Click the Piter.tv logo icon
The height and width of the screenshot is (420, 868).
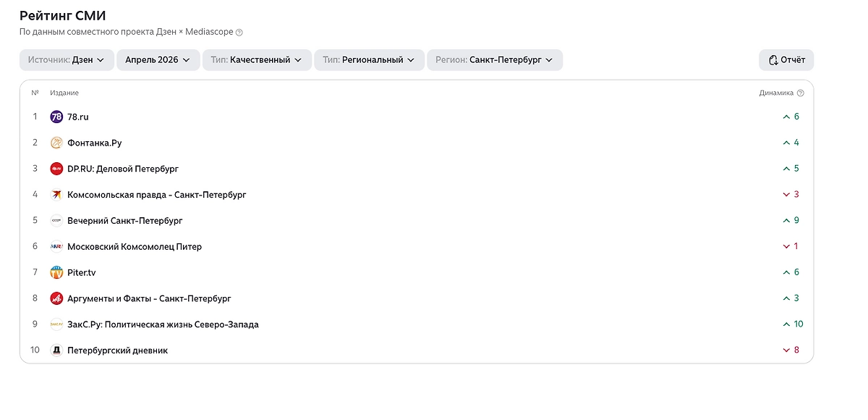coord(56,273)
